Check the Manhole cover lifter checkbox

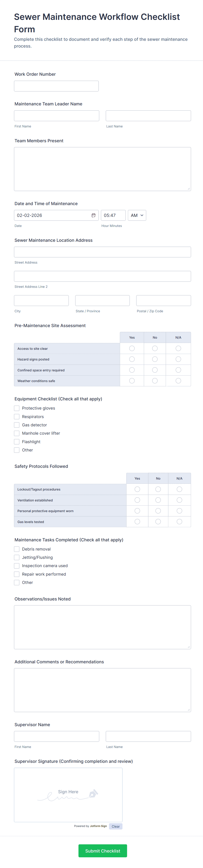pos(17,433)
